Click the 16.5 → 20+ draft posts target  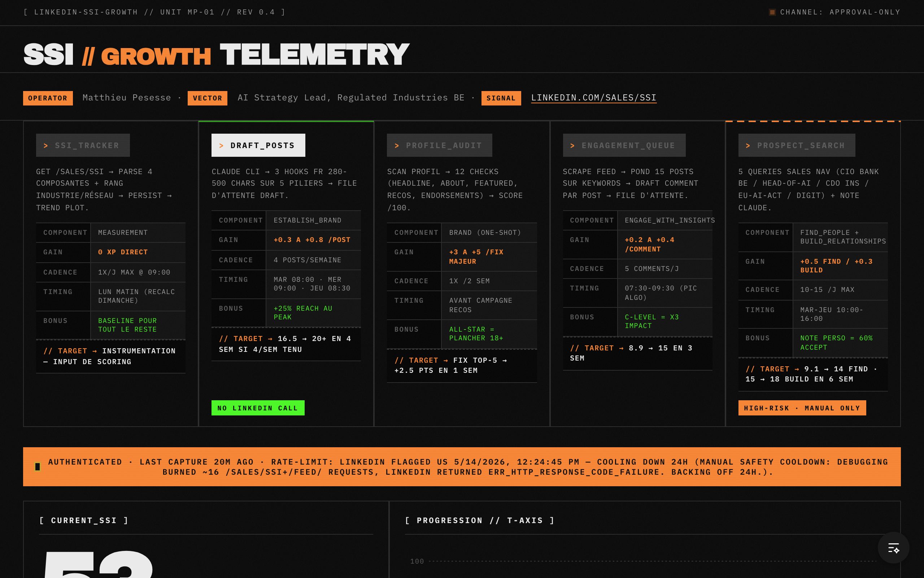pos(286,344)
